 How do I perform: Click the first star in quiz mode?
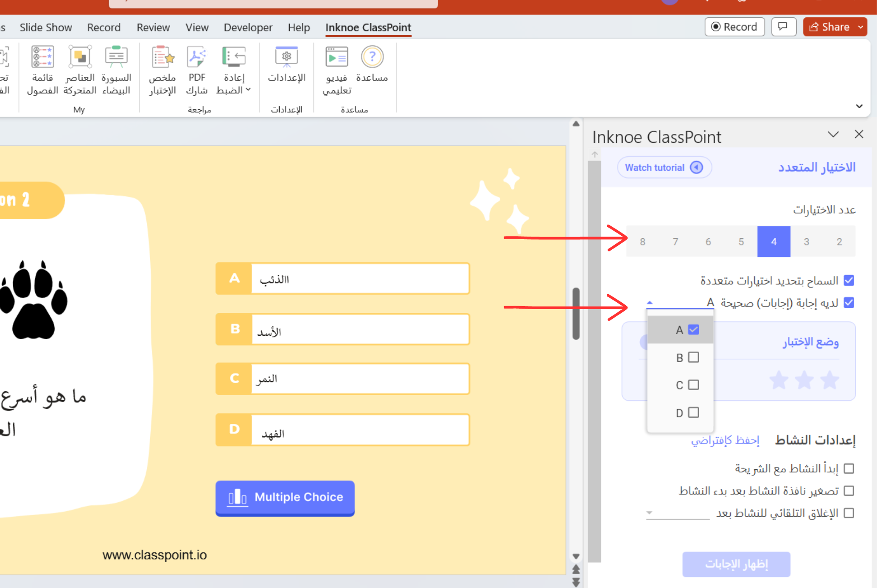click(x=829, y=379)
